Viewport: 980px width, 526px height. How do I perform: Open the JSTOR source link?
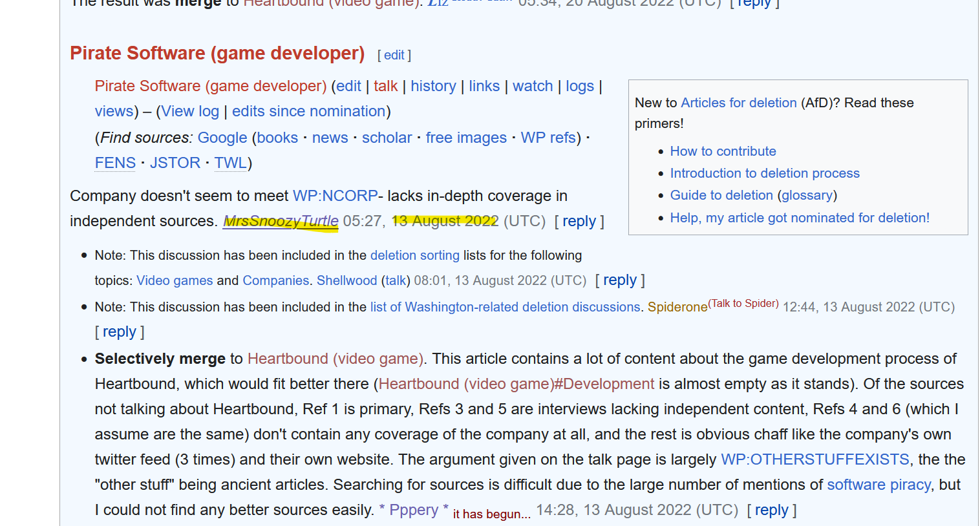pos(175,163)
